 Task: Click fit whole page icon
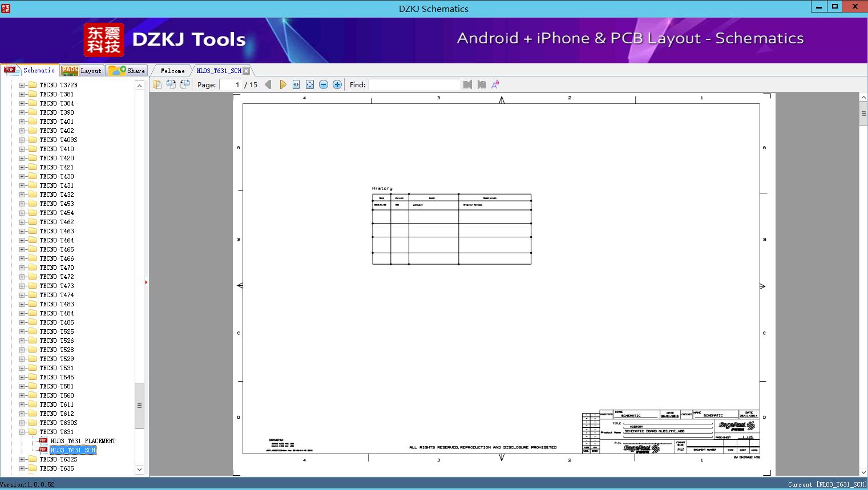310,84
